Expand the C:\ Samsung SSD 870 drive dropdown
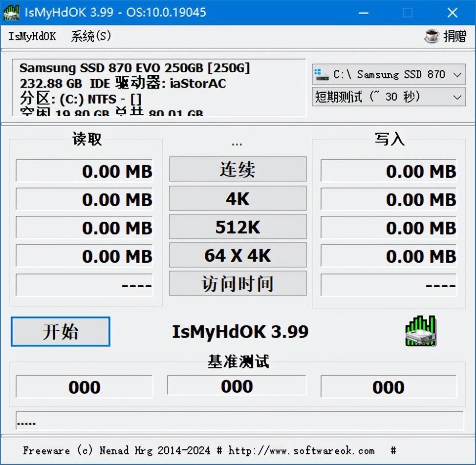Viewport: 476px width, 465px height. (389, 74)
